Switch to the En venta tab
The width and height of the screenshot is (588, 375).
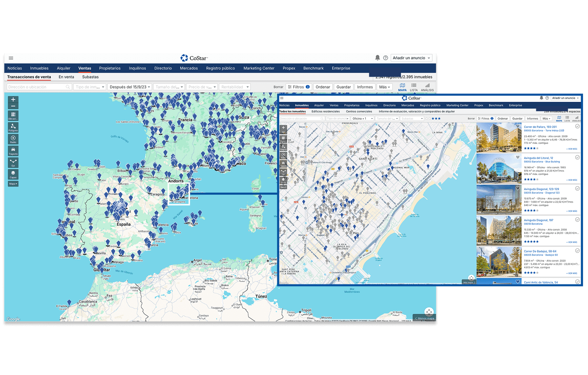(x=66, y=77)
